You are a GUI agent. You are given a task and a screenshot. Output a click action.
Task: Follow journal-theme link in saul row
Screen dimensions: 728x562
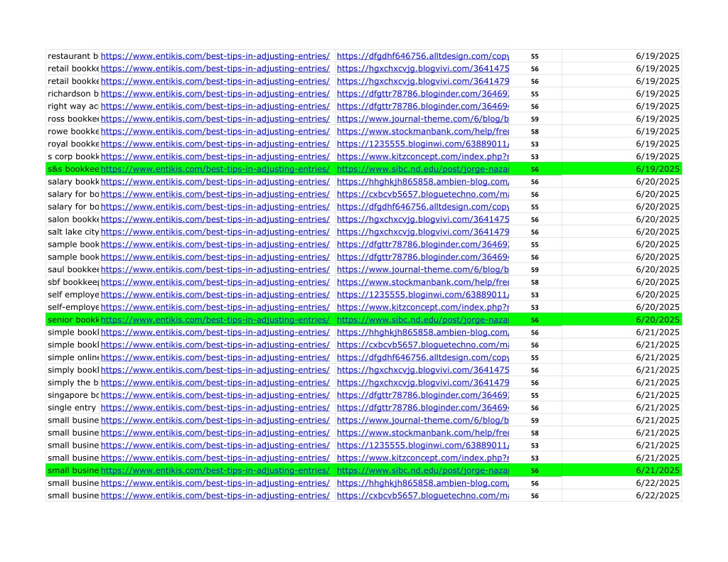pos(422,269)
